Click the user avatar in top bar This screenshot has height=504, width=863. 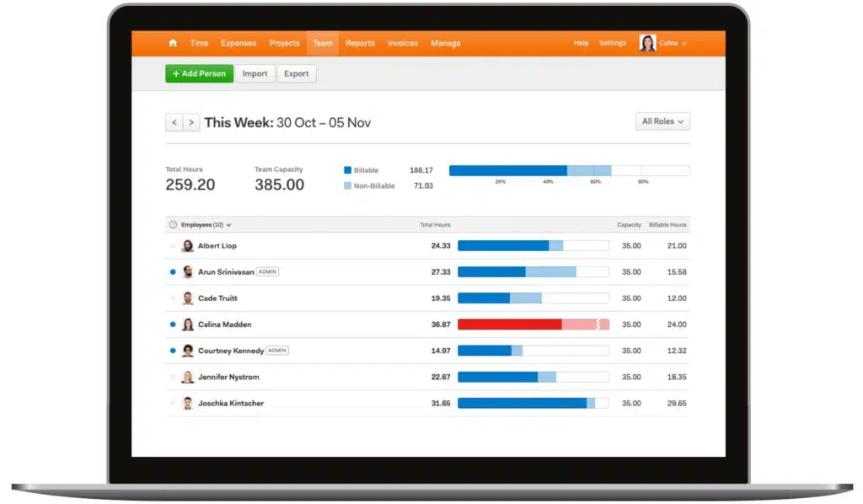tap(647, 43)
